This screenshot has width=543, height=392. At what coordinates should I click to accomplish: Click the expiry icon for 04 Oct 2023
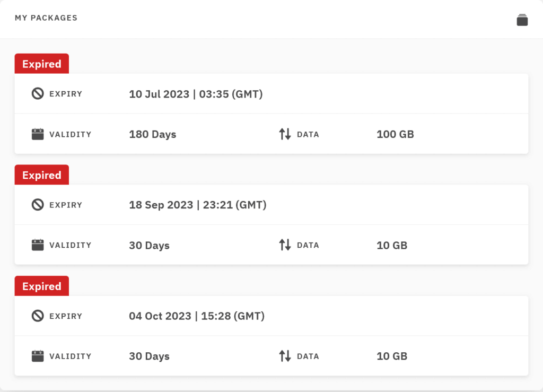pyautogui.click(x=38, y=316)
